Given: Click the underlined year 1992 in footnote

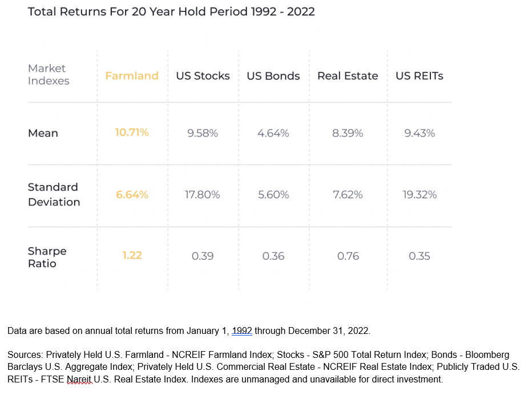Looking at the screenshot, I should pyautogui.click(x=242, y=331).
